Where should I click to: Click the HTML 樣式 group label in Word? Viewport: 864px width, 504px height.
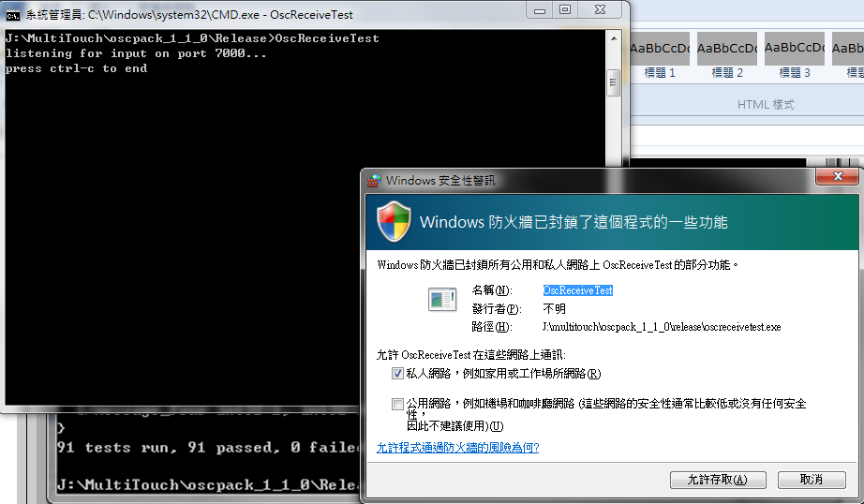click(766, 104)
